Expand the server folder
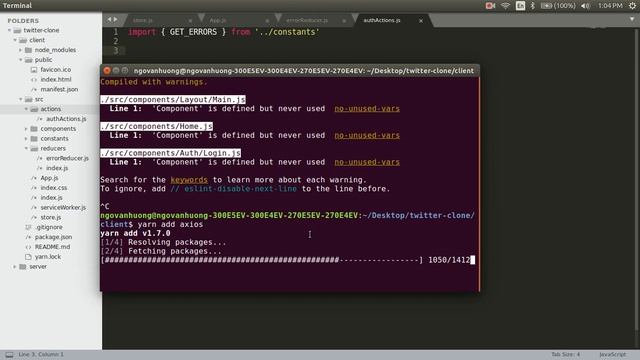Image resolution: width=640 pixels, height=360 pixels. click(15, 267)
